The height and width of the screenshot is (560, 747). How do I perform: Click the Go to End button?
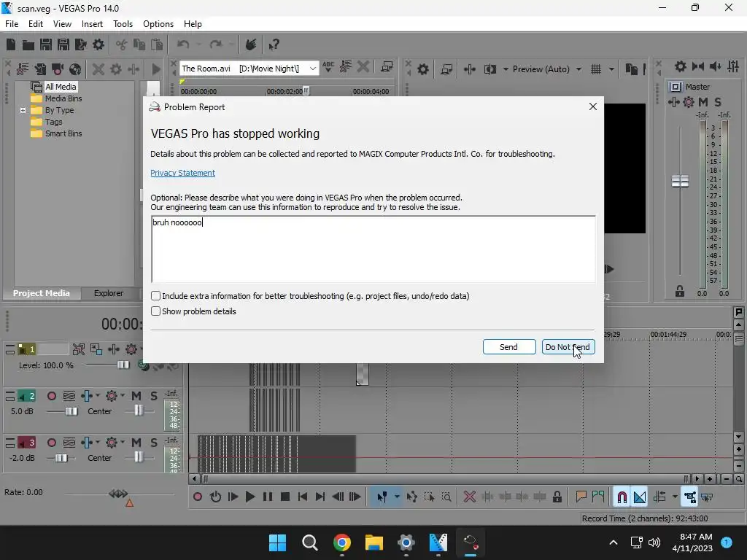pyautogui.click(x=320, y=497)
